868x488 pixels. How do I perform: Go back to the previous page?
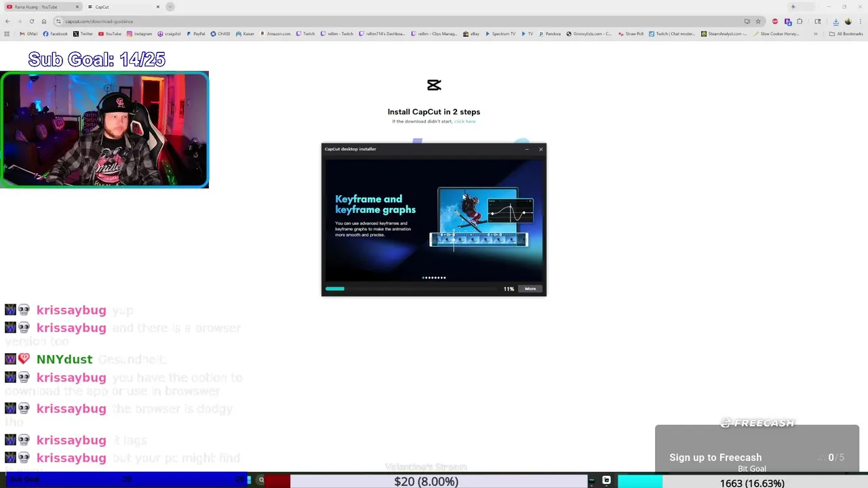(x=7, y=21)
